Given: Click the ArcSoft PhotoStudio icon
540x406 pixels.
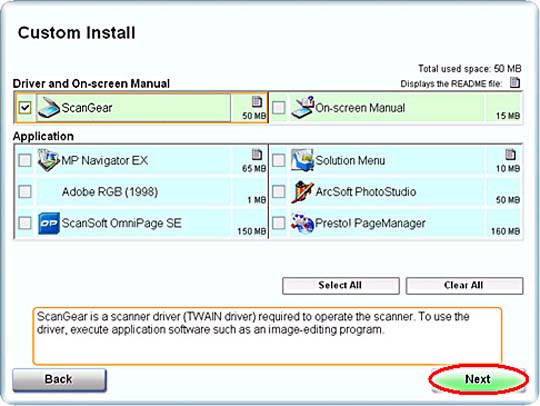Looking at the screenshot, I should pyautogui.click(x=302, y=191).
